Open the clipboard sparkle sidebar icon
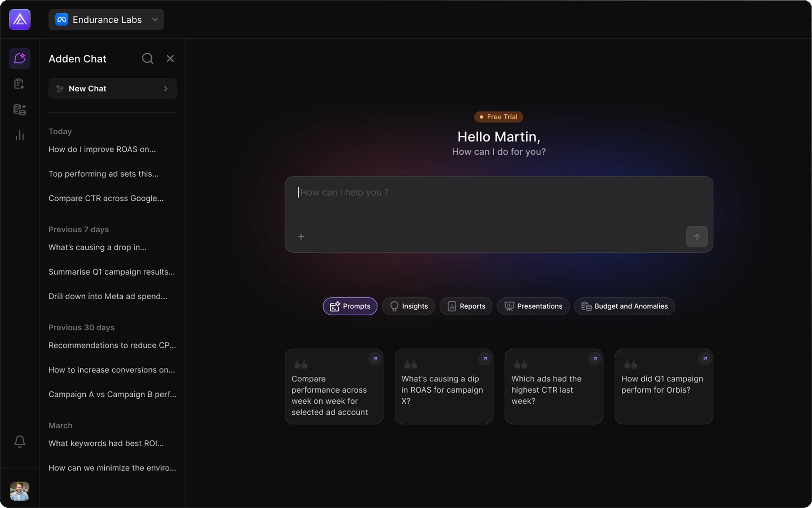Image resolution: width=812 pixels, height=508 pixels. point(19,84)
